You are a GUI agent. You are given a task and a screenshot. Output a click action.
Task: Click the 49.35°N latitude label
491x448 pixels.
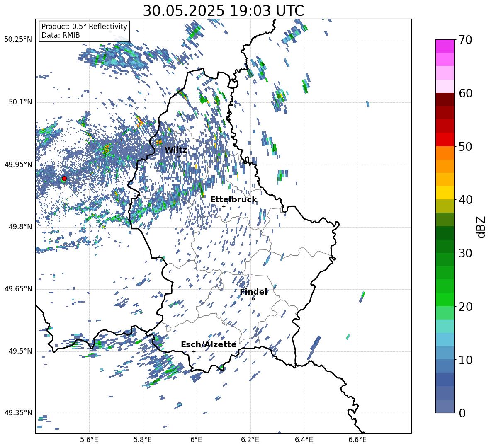tap(18, 413)
